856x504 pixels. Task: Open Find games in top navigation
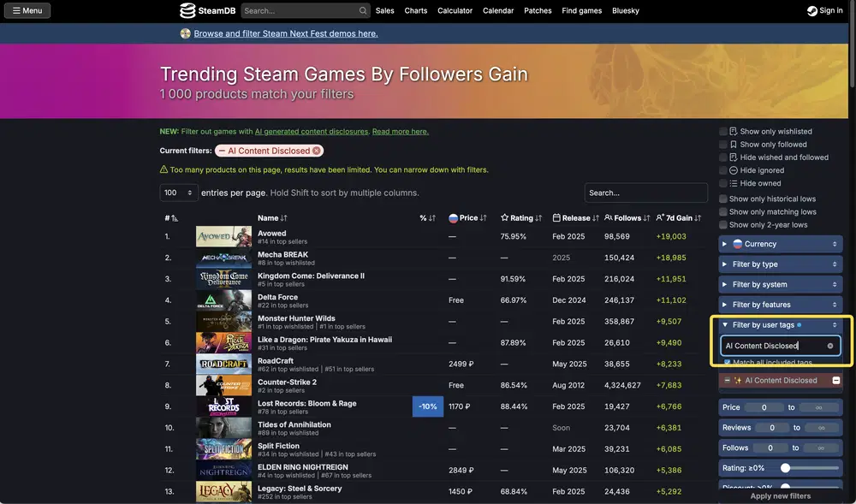[x=582, y=11]
